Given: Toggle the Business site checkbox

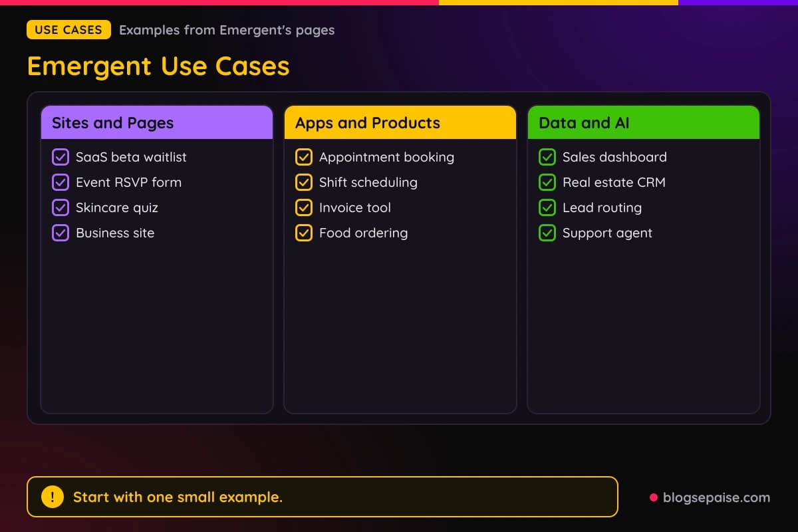Looking at the screenshot, I should pyautogui.click(x=61, y=233).
